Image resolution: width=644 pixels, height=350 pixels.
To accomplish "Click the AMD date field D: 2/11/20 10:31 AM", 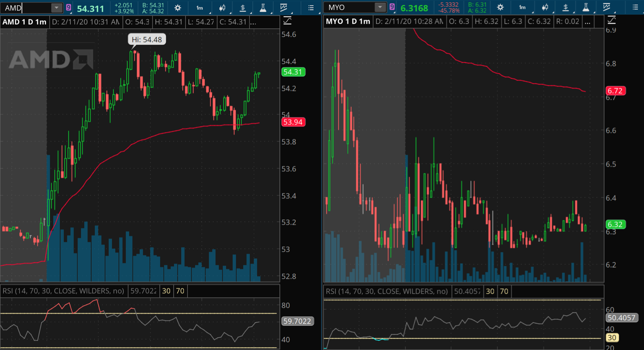I will click(x=85, y=22).
